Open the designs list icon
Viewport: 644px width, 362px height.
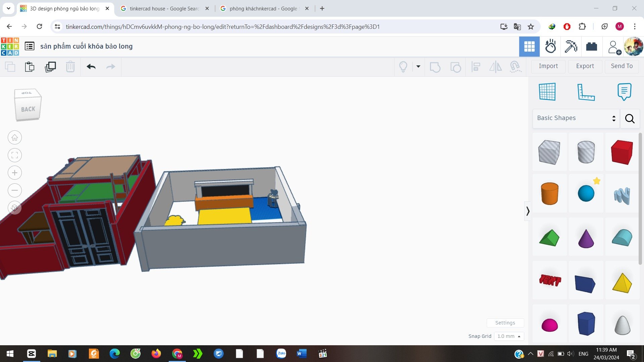(x=30, y=46)
